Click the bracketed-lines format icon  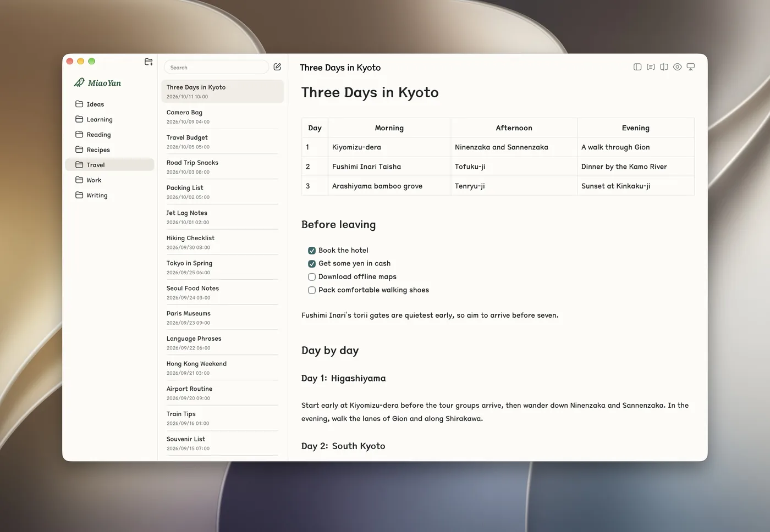651,67
